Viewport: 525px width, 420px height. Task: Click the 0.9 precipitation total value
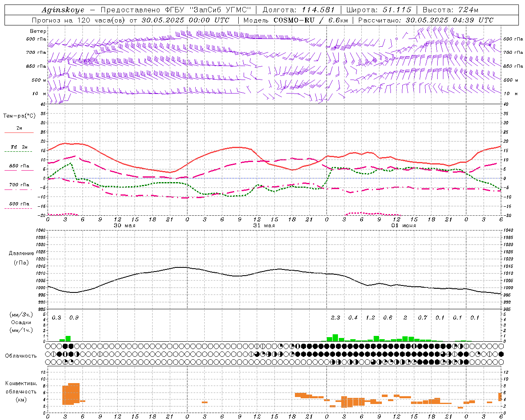click(74, 318)
